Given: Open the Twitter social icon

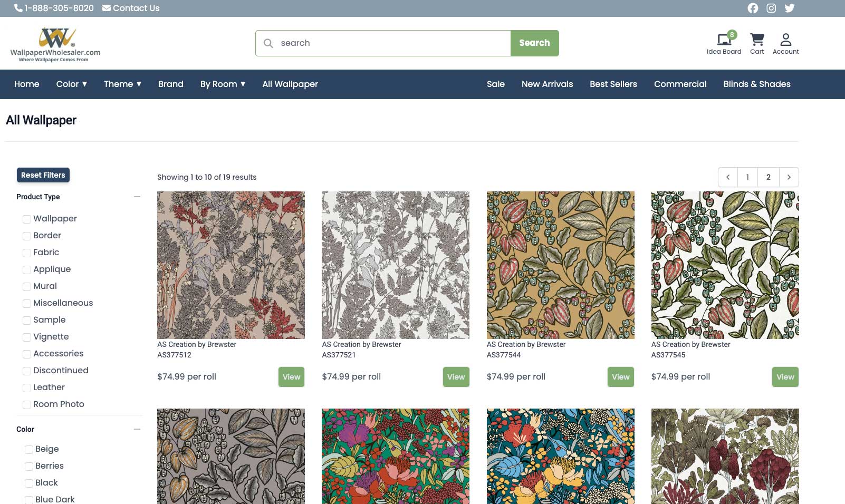Looking at the screenshot, I should click(x=789, y=8).
